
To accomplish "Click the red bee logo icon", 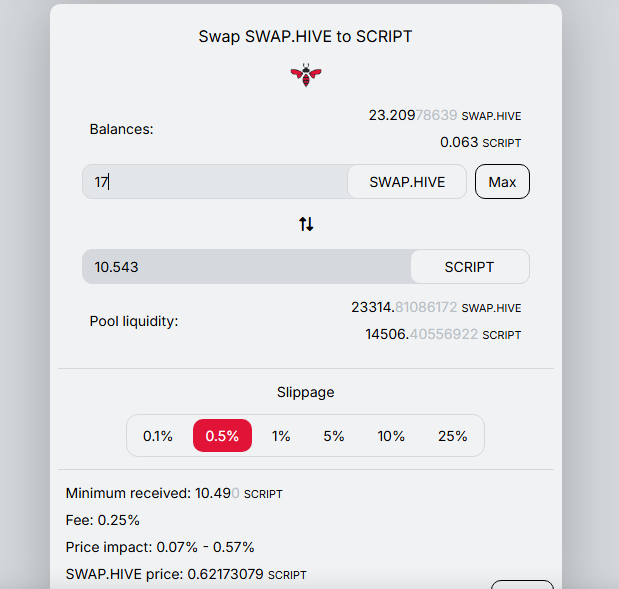I will point(306,74).
